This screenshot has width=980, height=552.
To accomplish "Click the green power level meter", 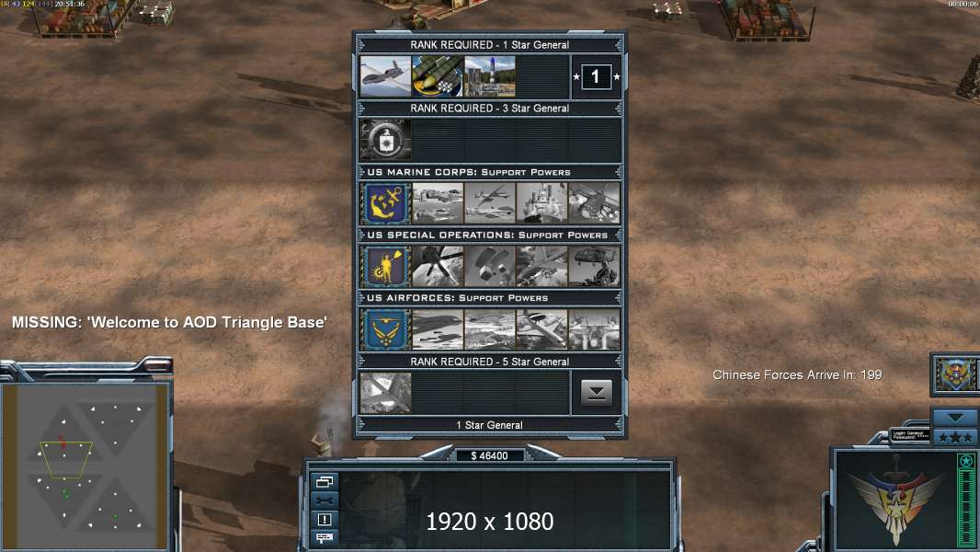I will pos(966,501).
